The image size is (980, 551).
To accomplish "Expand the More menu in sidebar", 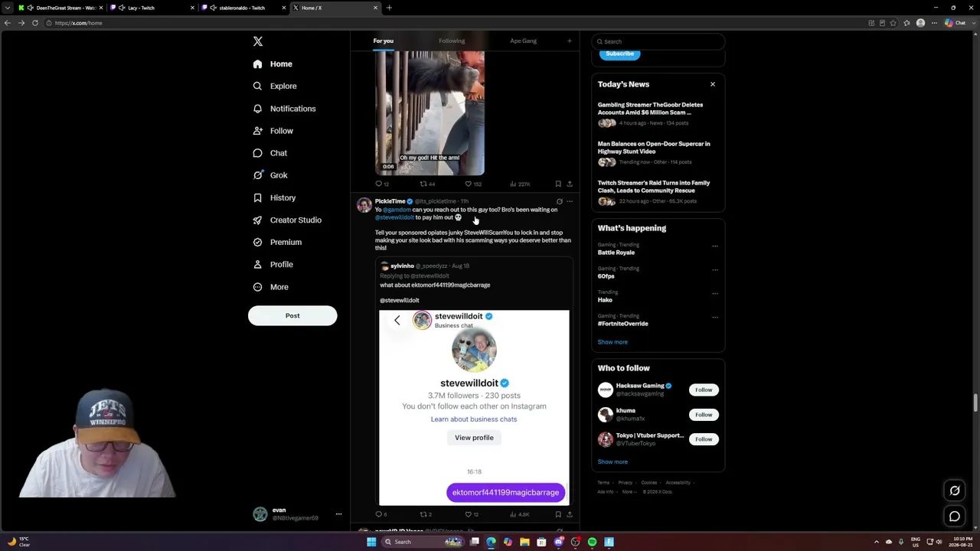I will coord(270,287).
